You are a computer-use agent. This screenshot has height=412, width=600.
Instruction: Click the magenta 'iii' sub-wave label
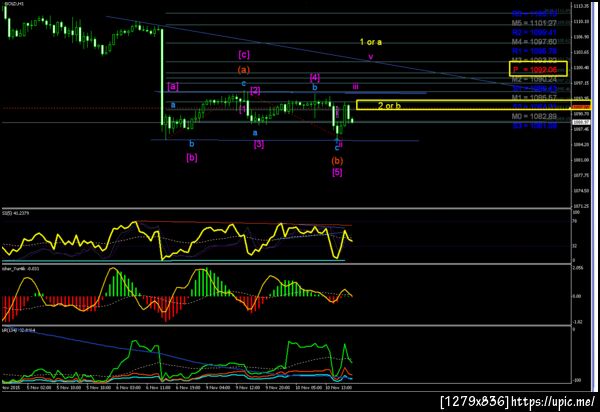(x=355, y=87)
